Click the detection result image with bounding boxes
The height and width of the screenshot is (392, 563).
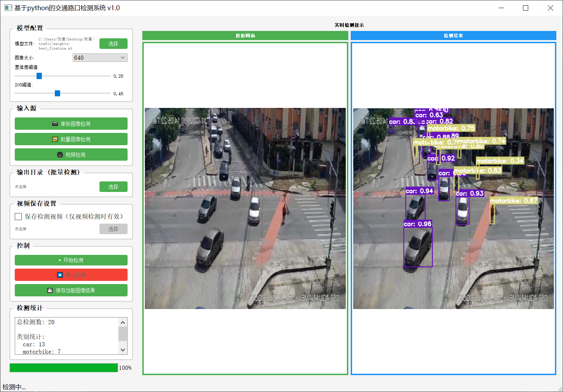click(x=453, y=208)
